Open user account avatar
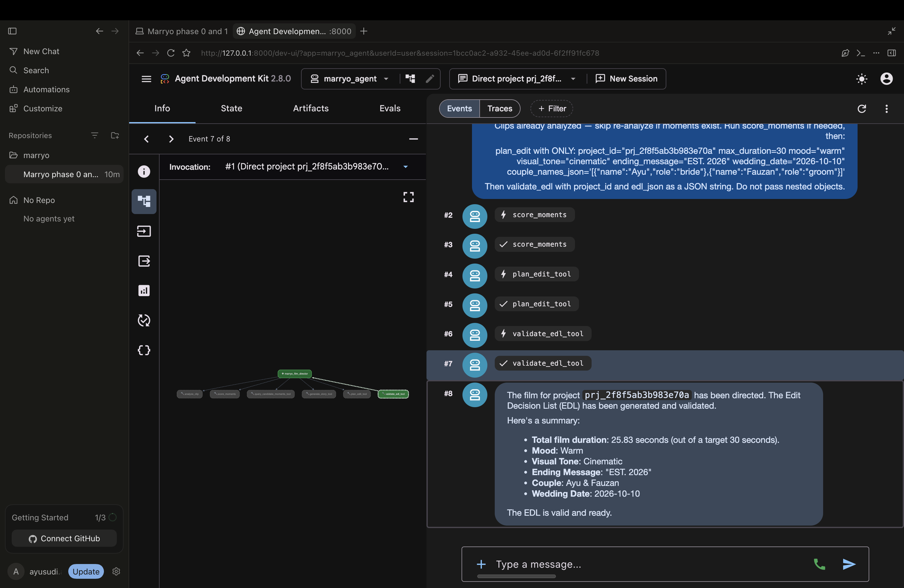904x588 pixels. 886,79
